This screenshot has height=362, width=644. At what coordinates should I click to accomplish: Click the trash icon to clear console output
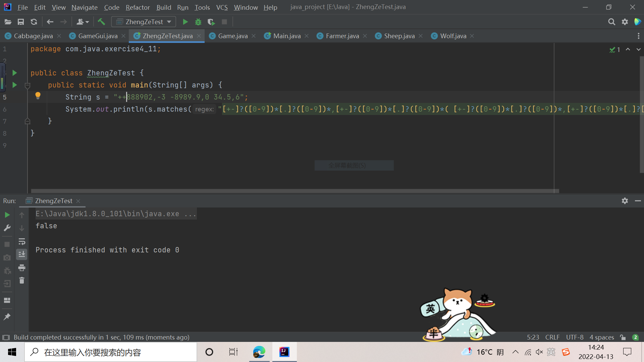pos(22,281)
